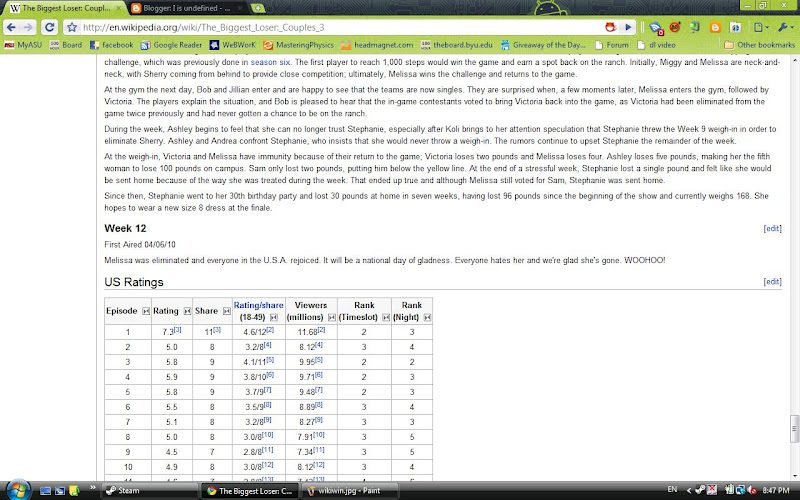Click the page vertical scrollbar thumb
Image resolution: width=800 pixels, height=500 pixels.
click(794, 429)
